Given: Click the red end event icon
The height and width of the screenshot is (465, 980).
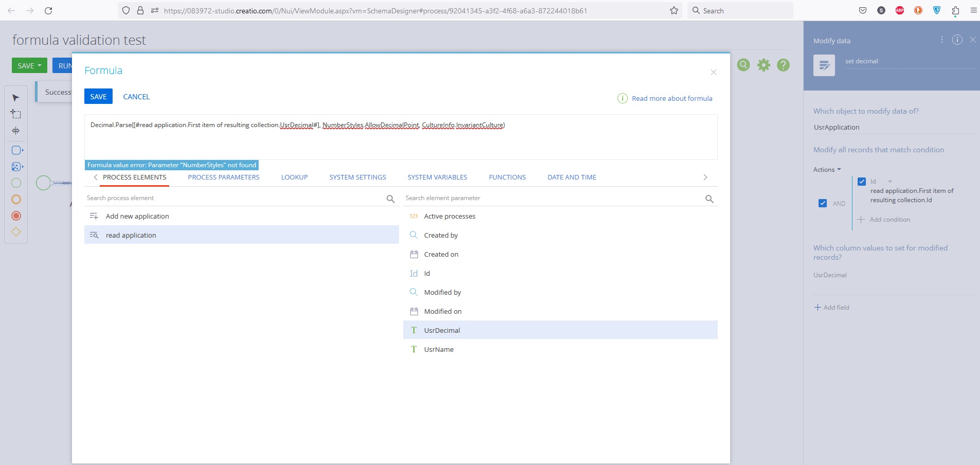Looking at the screenshot, I should [x=16, y=216].
